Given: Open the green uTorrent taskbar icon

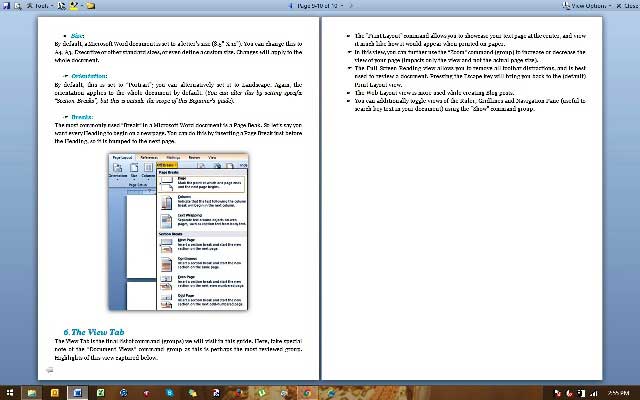Looking at the screenshot, I should click(262, 393).
